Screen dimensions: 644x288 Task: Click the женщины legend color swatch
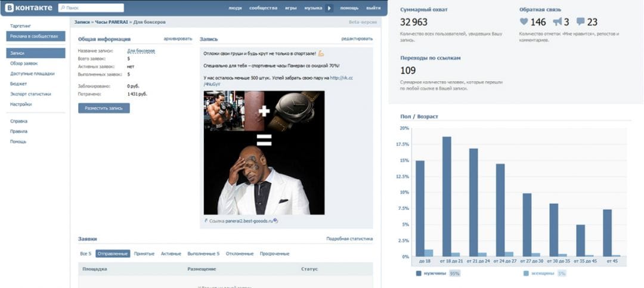(526, 273)
